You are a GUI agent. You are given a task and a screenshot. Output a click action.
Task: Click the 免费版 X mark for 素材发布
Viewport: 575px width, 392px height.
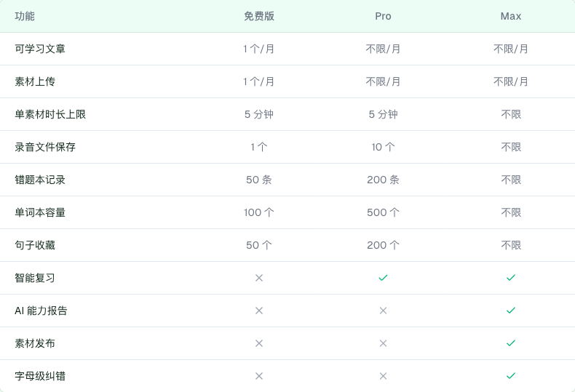click(x=259, y=343)
